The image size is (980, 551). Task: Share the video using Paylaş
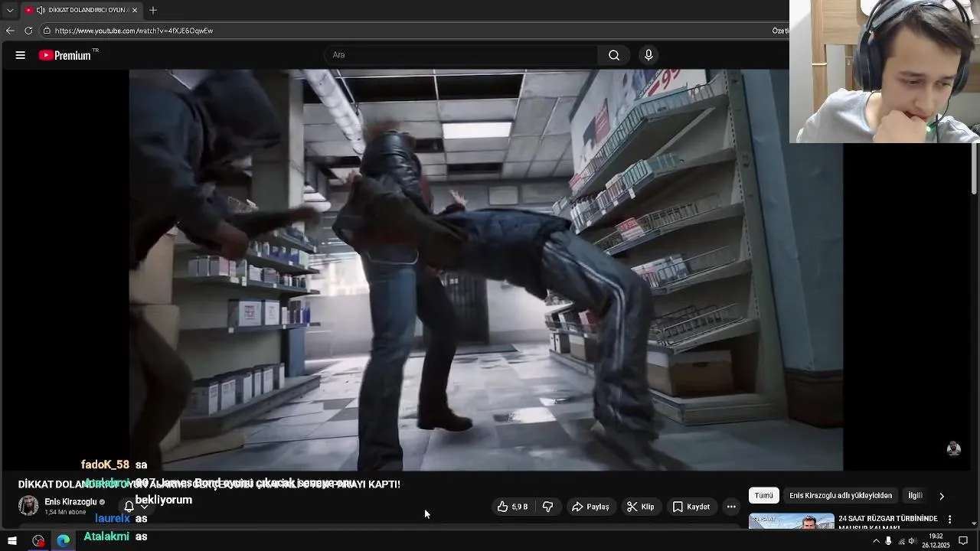[590, 507]
